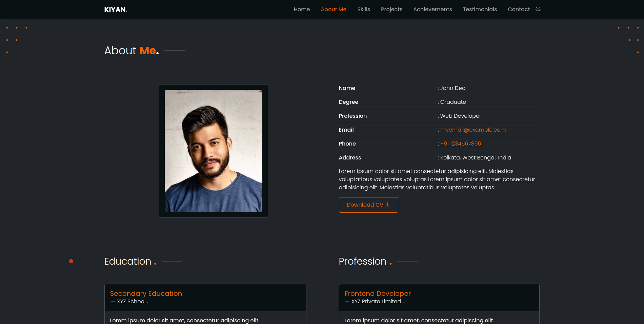Click the Education section heading
644x324 pixels.
point(128,262)
